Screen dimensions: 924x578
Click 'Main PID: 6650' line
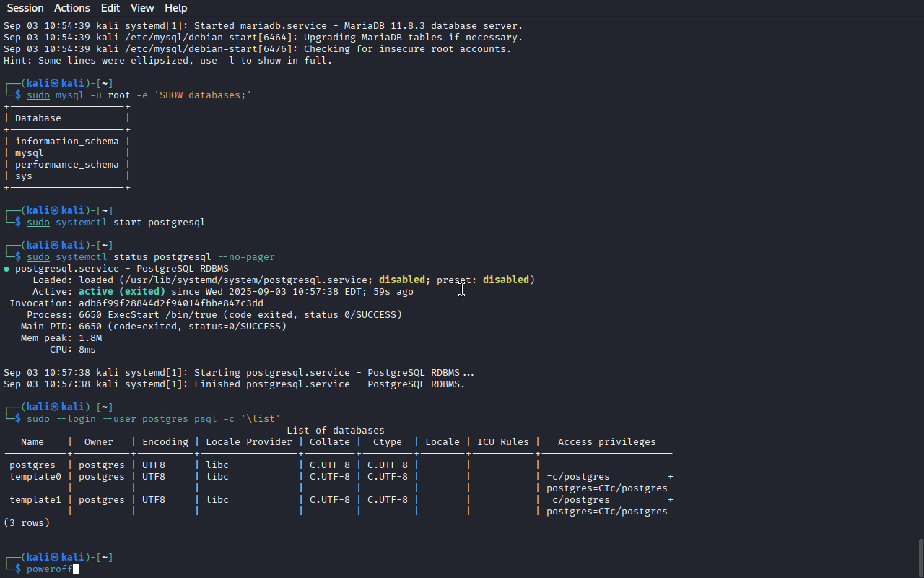point(154,327)
